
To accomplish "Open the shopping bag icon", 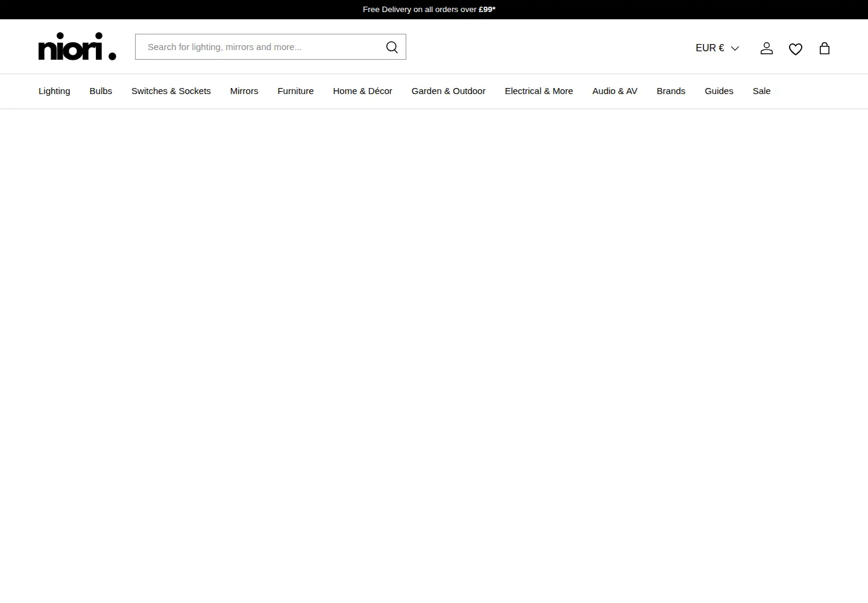I will 825,48.
